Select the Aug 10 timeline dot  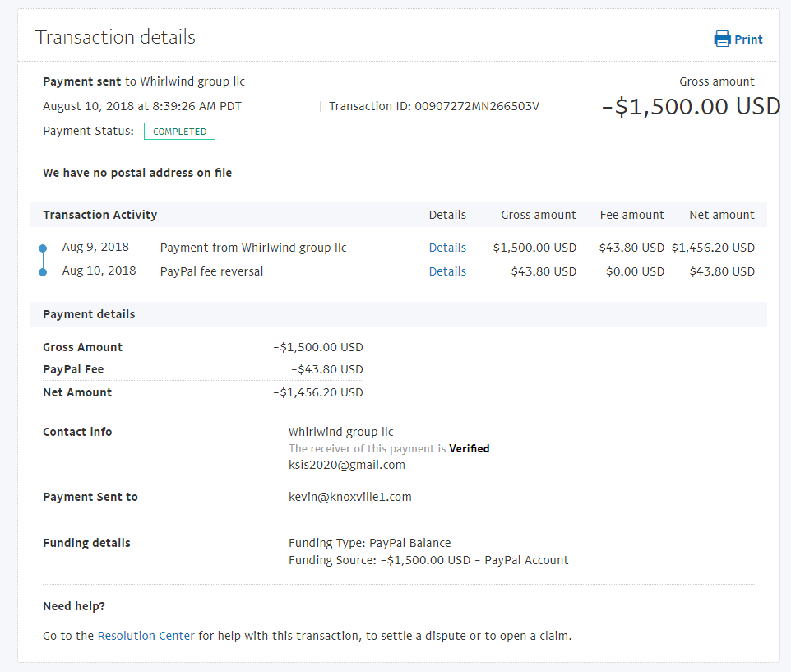(x=43, y=271)
